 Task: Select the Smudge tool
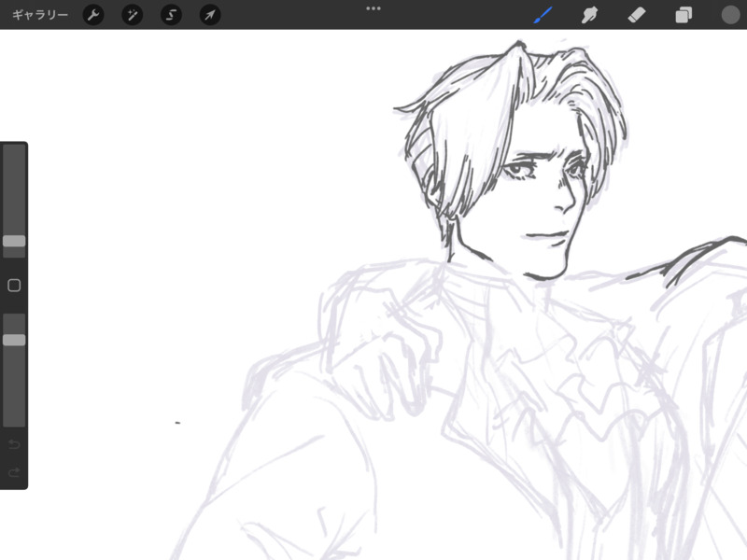click(589, 15)
